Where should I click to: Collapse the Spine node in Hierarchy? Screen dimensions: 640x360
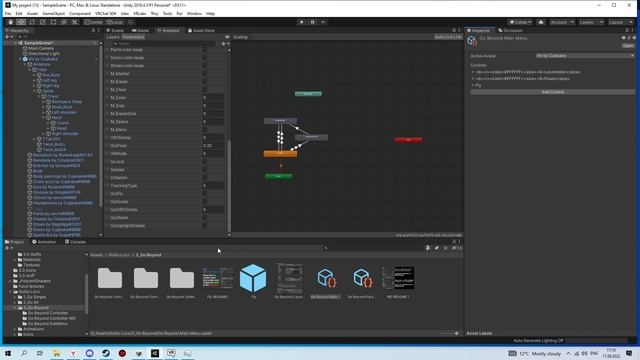(34, 91)
